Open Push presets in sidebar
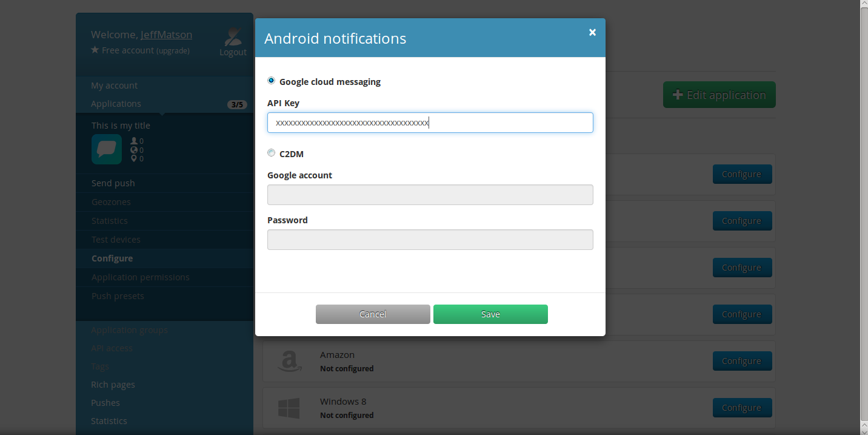868x435 pixels. [118, 296]
